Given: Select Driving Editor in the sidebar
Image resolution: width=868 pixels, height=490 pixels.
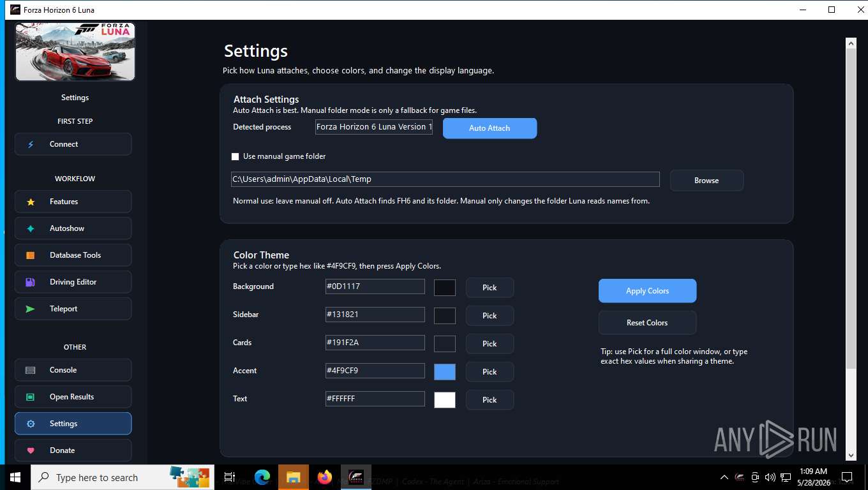Looking at the screenshot, I should tap(73, 282).
